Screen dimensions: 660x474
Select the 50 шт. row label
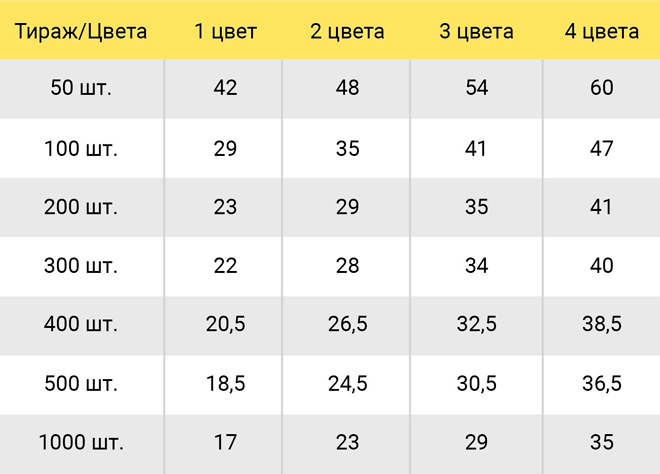81,88
